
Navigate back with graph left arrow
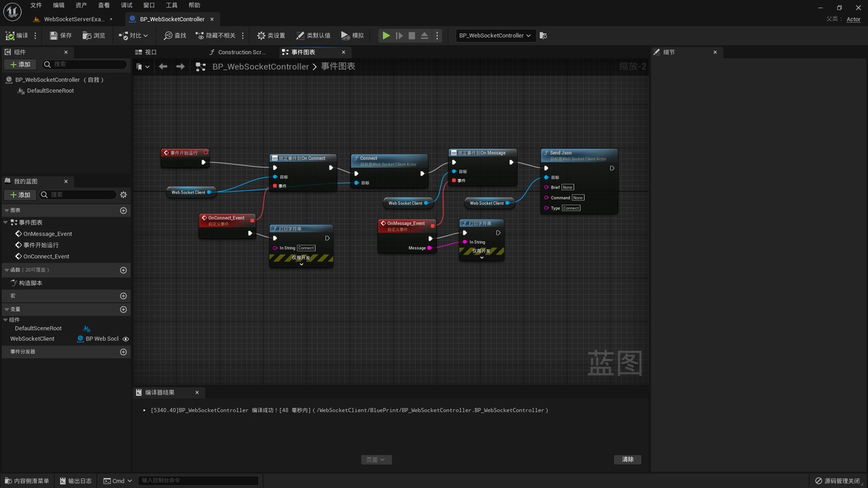pos(163,66)
